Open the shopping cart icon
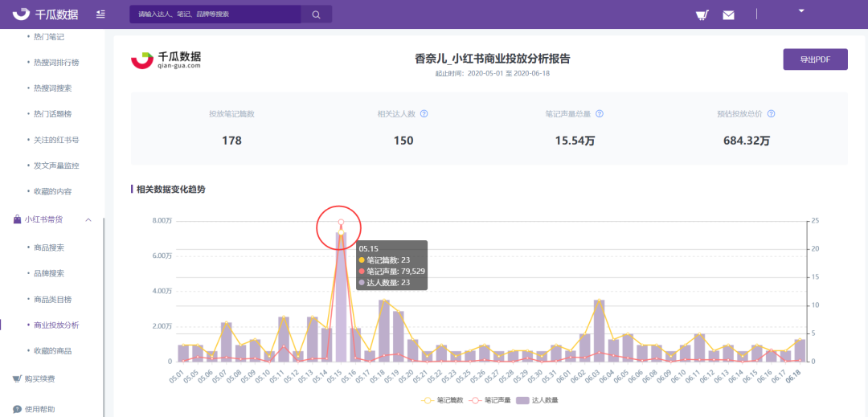Image resolution: width=868 pixels, height=417 pixels. [x=702, y=15]
